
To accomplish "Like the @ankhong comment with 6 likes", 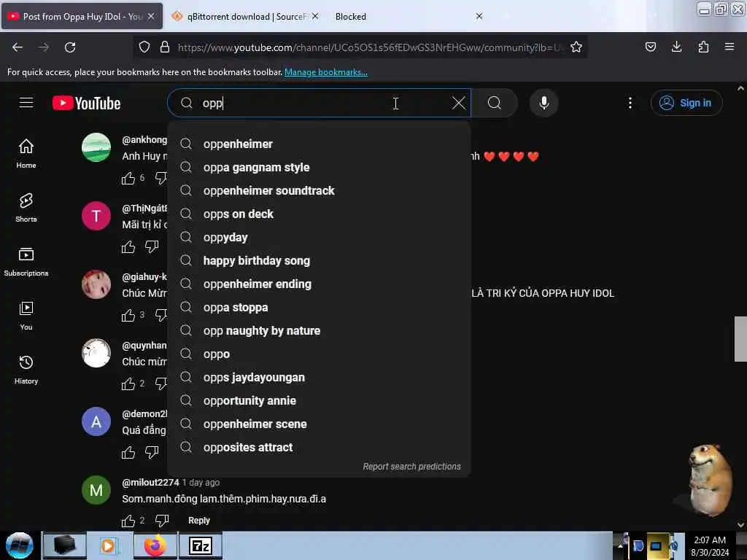I will click(128, 178).
